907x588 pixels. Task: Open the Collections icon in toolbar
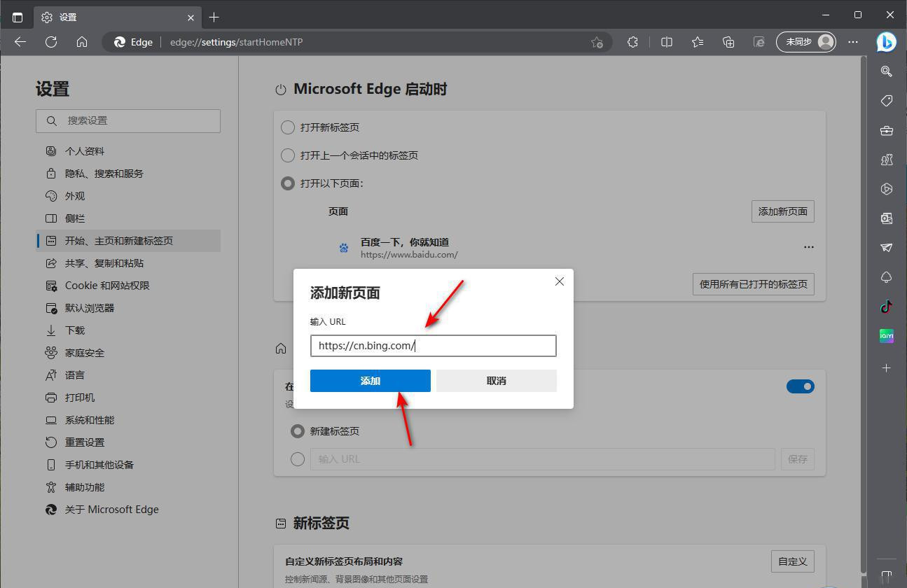pos(728,42)
